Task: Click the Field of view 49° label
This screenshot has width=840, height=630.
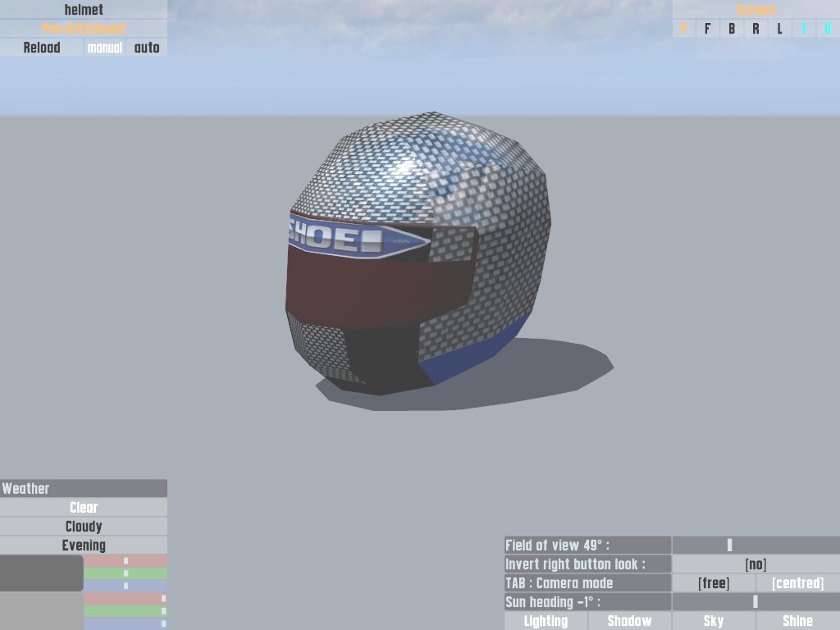Action: [x=587, y=545]
